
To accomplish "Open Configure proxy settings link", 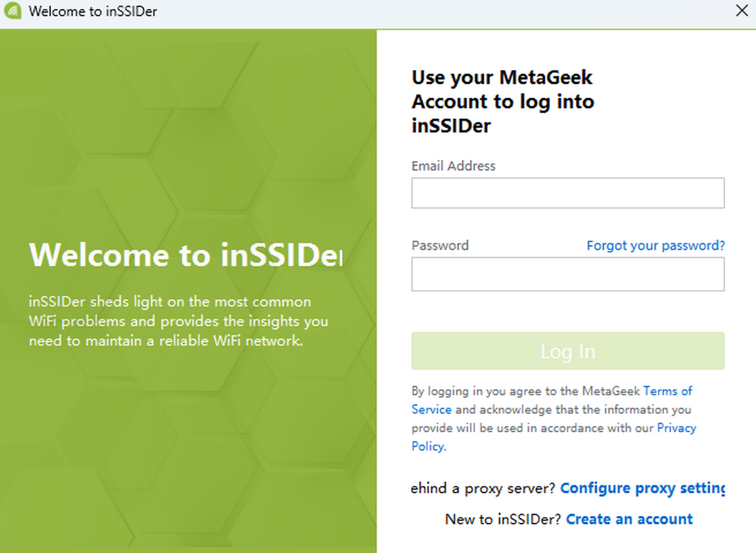I will (643, 488).
